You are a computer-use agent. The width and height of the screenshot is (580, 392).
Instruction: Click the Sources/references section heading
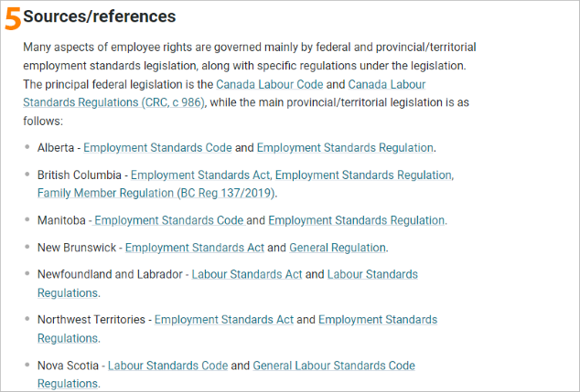click(100, 16)
